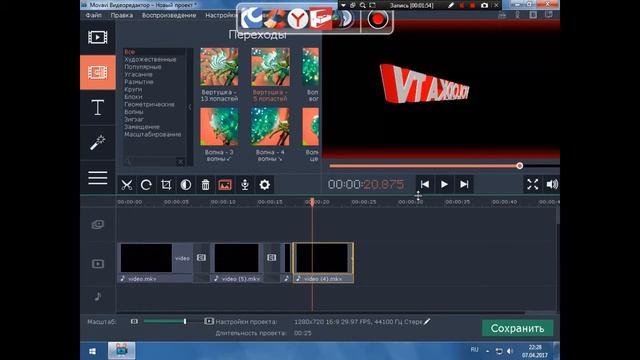640x360 pixels.
Task: Open the Crop tool
Action: (x=166, y=185)
